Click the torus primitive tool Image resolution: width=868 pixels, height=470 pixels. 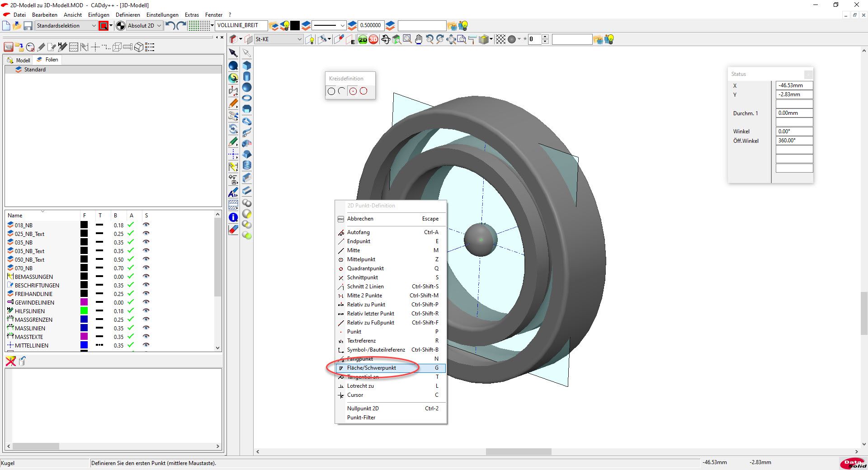[x=247, y=98]
